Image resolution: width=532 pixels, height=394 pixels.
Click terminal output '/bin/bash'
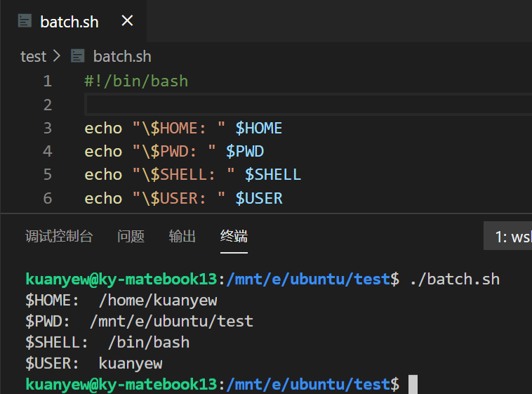pyautogui.click(x=149, y=342)
